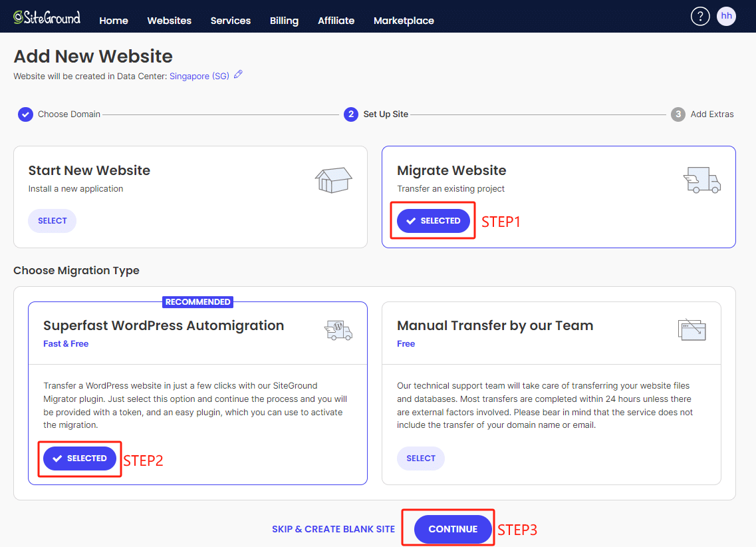The width and height of the screenshot is (756, 547).
Task: Click the RECOMMENDED badge
Action: (x=197, y=302)
